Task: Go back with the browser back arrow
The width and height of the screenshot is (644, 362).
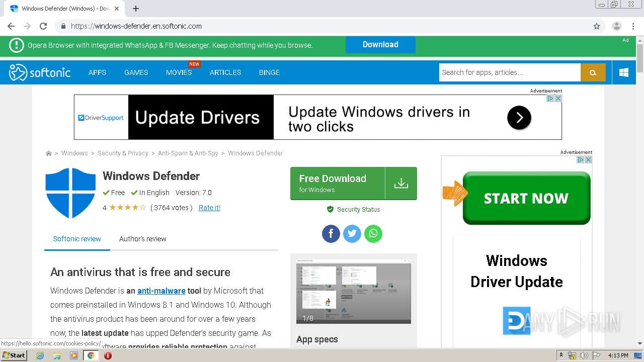Action: [11, 26]
